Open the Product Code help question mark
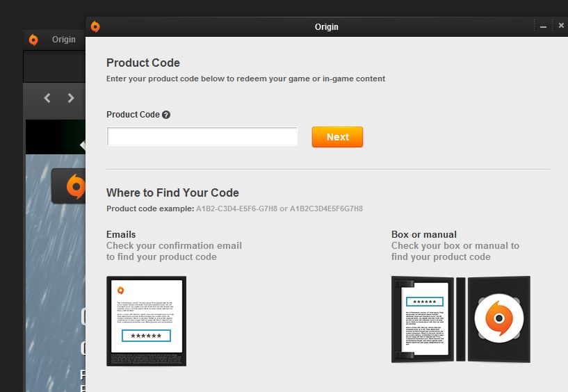This screenshot has height=392, width=568. pos(166,115)
